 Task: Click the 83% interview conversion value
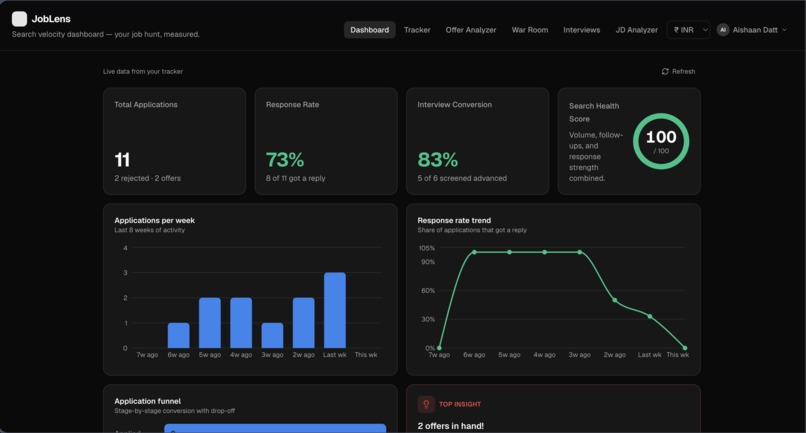[437, 159]
